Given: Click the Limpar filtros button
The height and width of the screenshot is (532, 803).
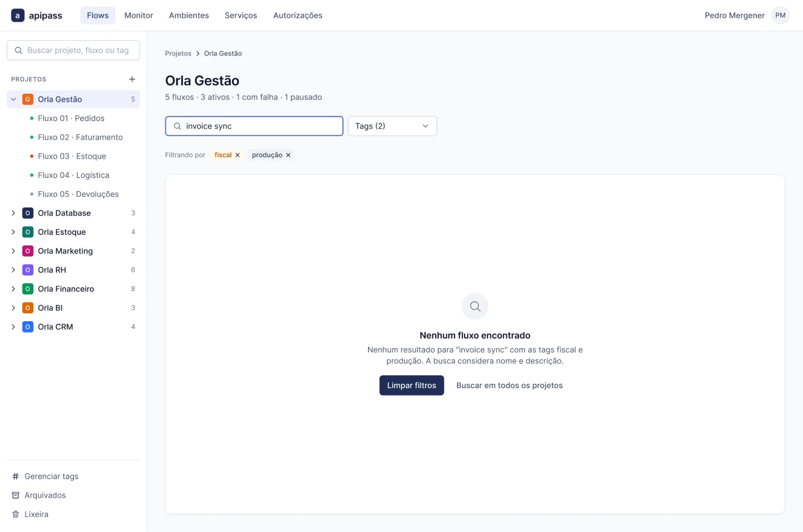Looking at the screenshot, I should tap(412, 385).
